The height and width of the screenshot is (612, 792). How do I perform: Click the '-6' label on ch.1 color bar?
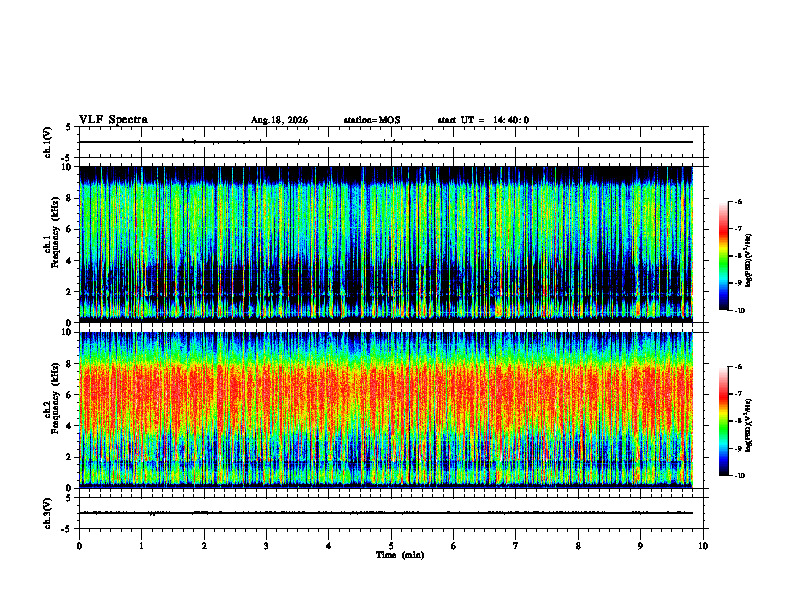pyautogui.click(x=738, y=201)
